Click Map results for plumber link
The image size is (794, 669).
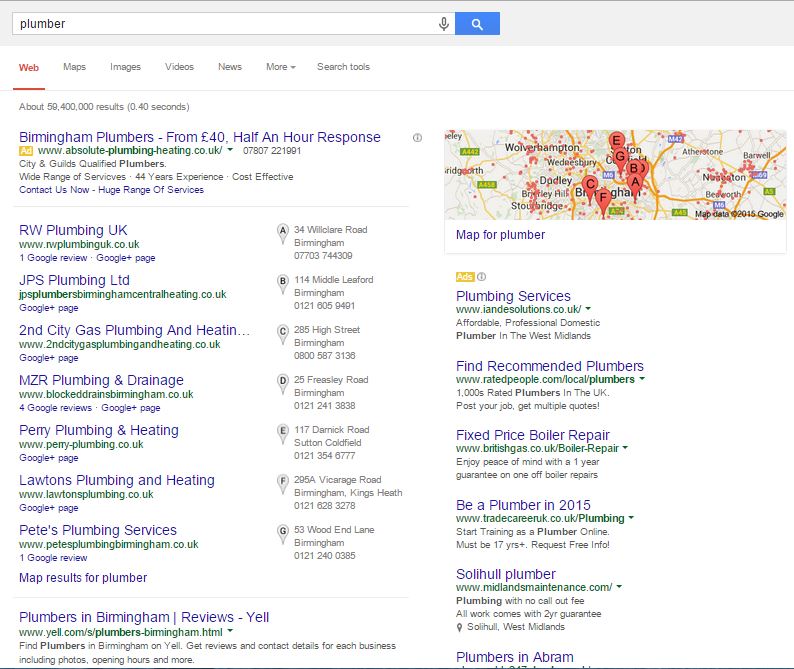[x=83, y=578]
